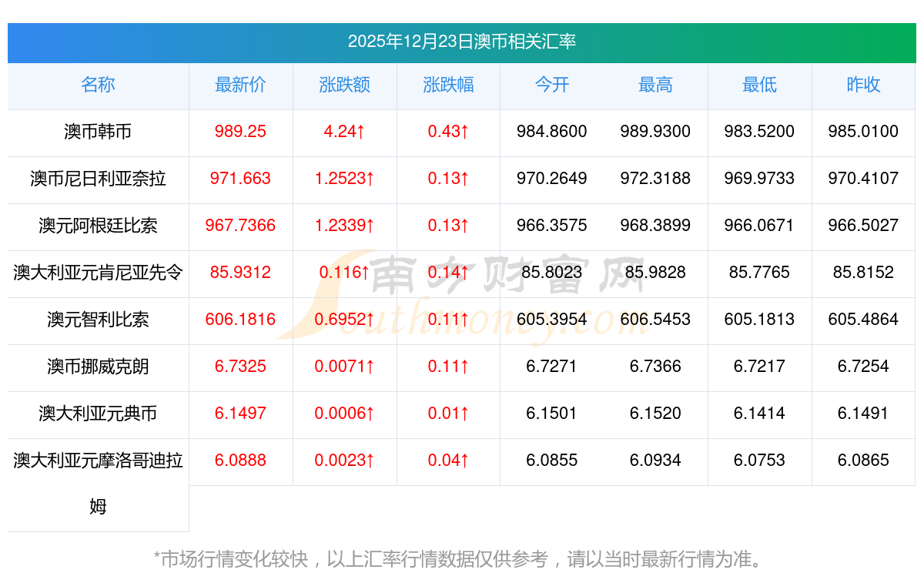The image size is (924, 583).
Task: Select the 澳大利亚元摩洛哥迪拉姆 row name
Action: [98, 483]
